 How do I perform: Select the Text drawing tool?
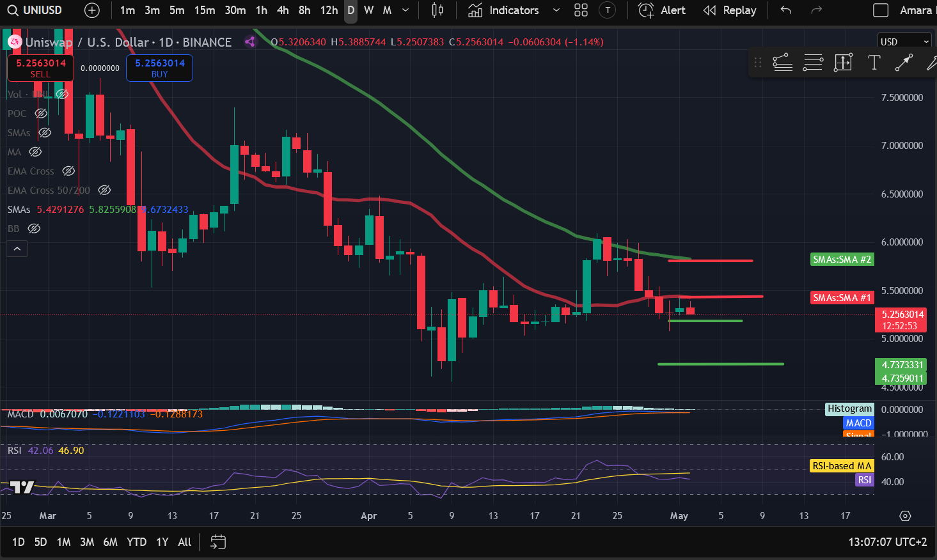pos(874,63)
